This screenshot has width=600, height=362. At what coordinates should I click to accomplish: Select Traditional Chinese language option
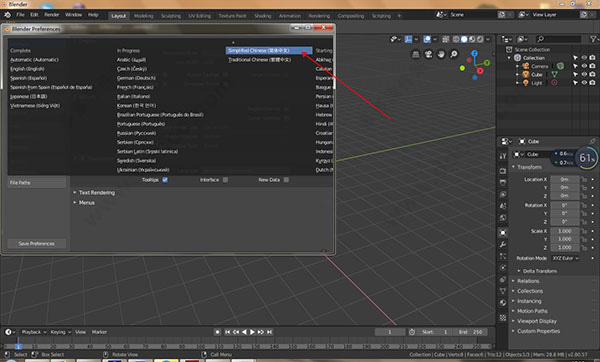tap(259, 60)
